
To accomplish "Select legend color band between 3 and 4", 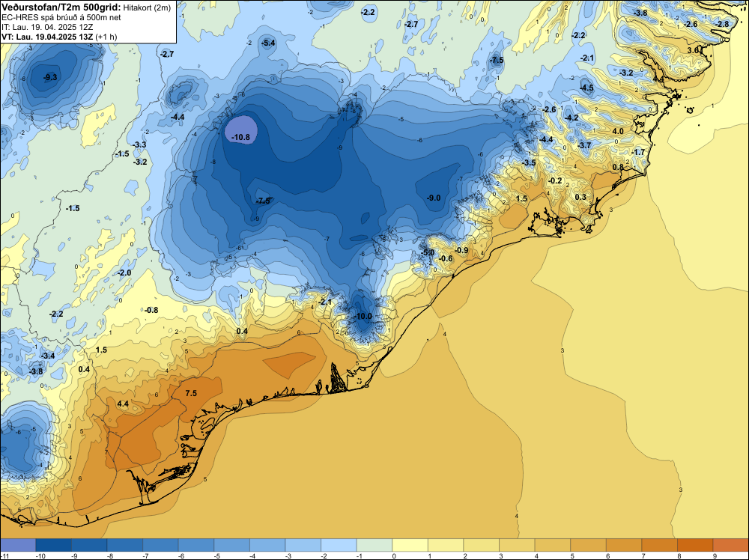I will coord(517,545).
